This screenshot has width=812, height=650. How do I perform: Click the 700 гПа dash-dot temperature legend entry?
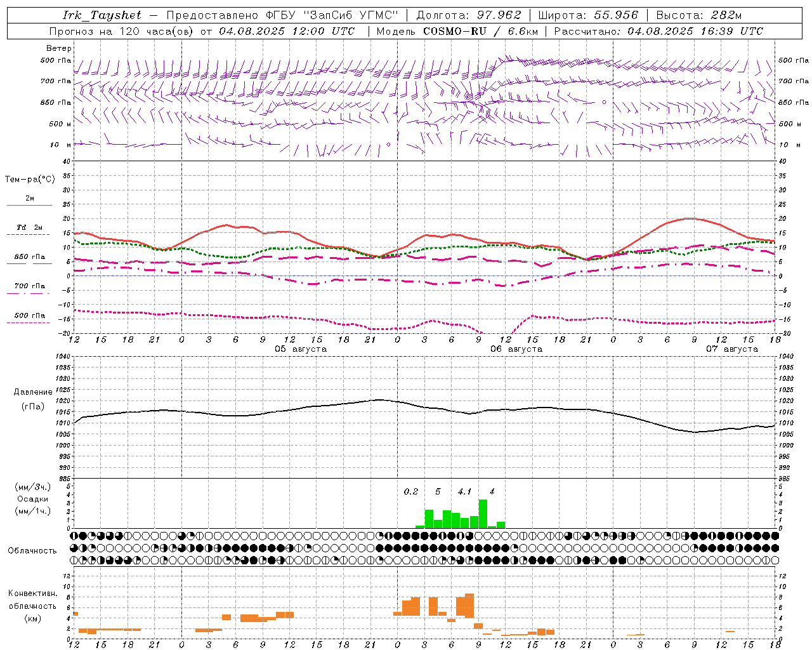tap(29, 286)
